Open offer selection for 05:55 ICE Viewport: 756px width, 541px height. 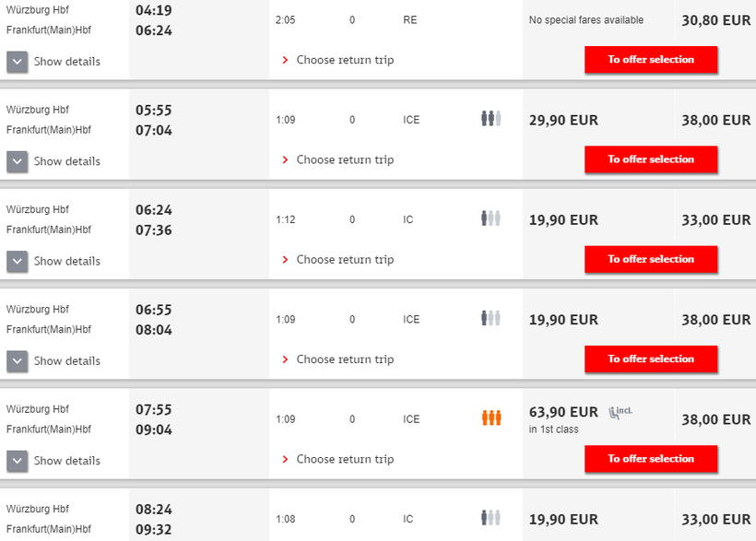point(651,159)
